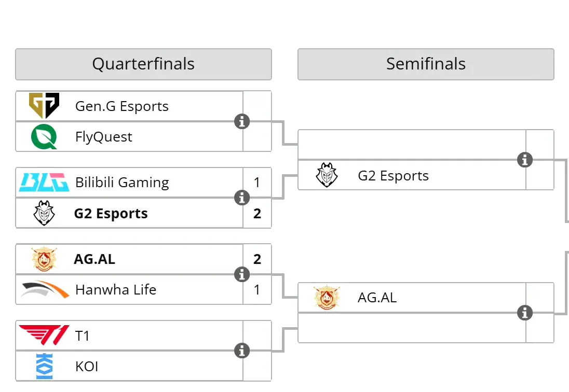569x392 pixels.
Task: Click the Hanwha Life logo
Action: (44, 289)
